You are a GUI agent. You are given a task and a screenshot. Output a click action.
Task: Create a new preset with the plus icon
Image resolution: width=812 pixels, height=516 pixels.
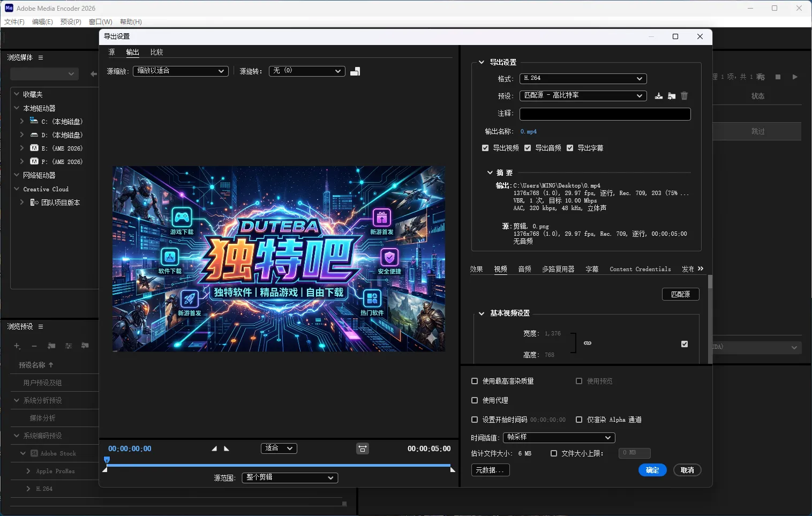pyautogui.click(x=17, y=346)
